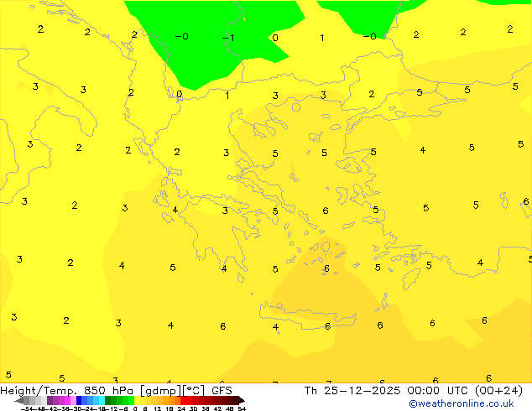532x411 pixels.
Task: Click the "12" legend scale label
Action: 158,409
